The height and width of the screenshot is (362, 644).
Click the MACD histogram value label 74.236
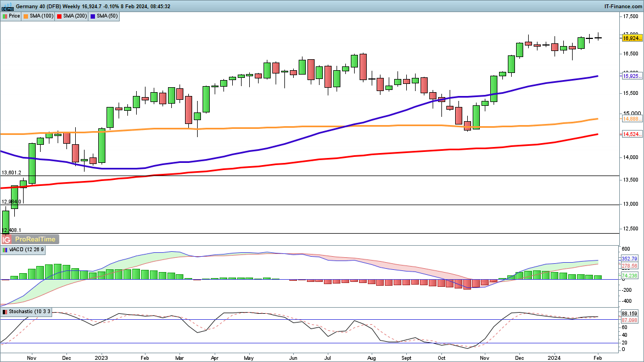pos(629,275)
